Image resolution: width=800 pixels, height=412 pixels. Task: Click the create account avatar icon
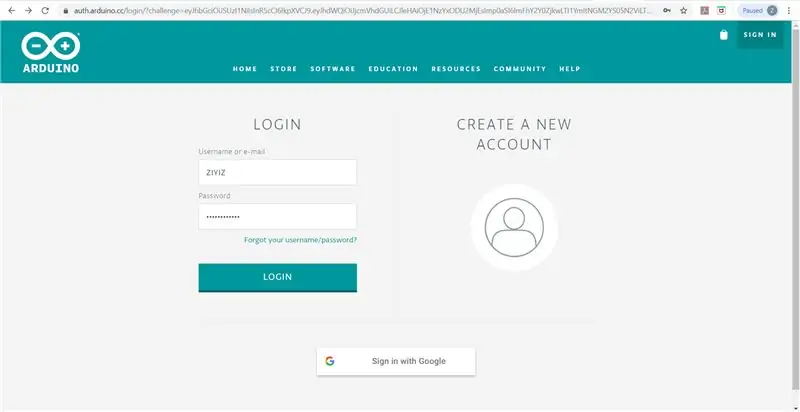[x=514, y=227]
